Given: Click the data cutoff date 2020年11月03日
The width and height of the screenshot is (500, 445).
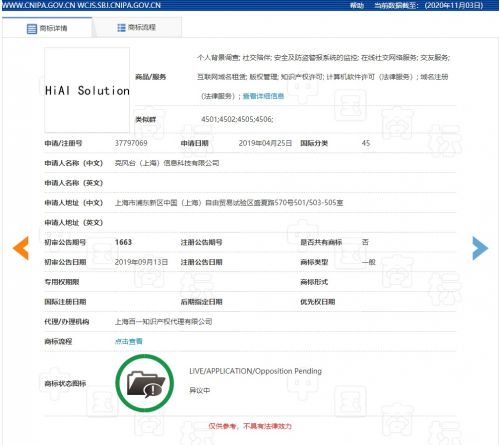Looking at the screenshot, I should (454, 5).
